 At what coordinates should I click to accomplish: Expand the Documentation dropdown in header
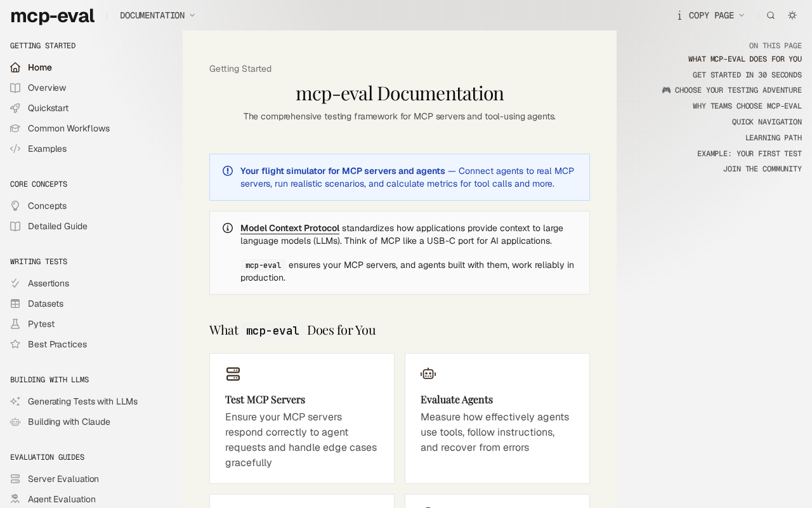(x=157, y=15)
